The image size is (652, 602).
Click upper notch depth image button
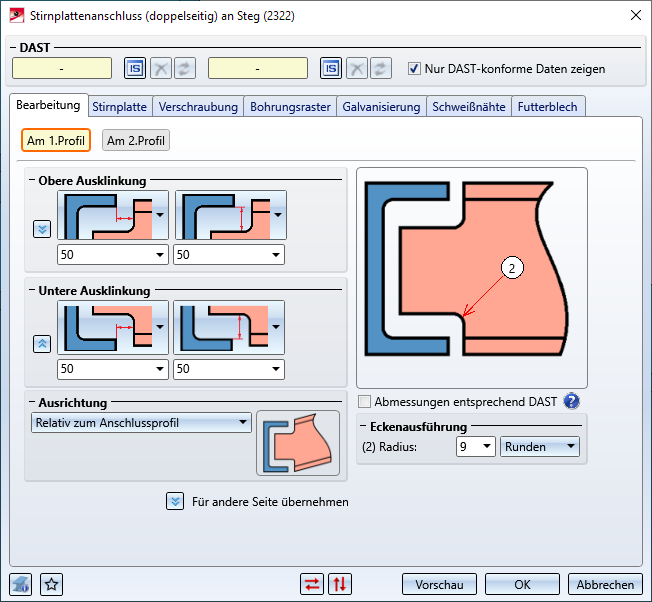pyautogui.click(x=230, y=215)
